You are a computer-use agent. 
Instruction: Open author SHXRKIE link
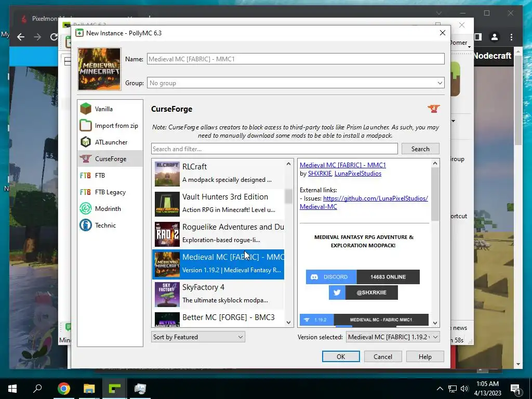point(320,174)
